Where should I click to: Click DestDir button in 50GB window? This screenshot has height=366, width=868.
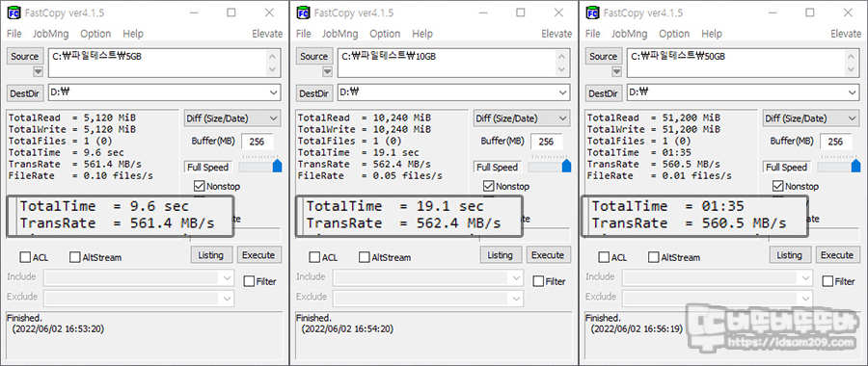coord(604,93)
